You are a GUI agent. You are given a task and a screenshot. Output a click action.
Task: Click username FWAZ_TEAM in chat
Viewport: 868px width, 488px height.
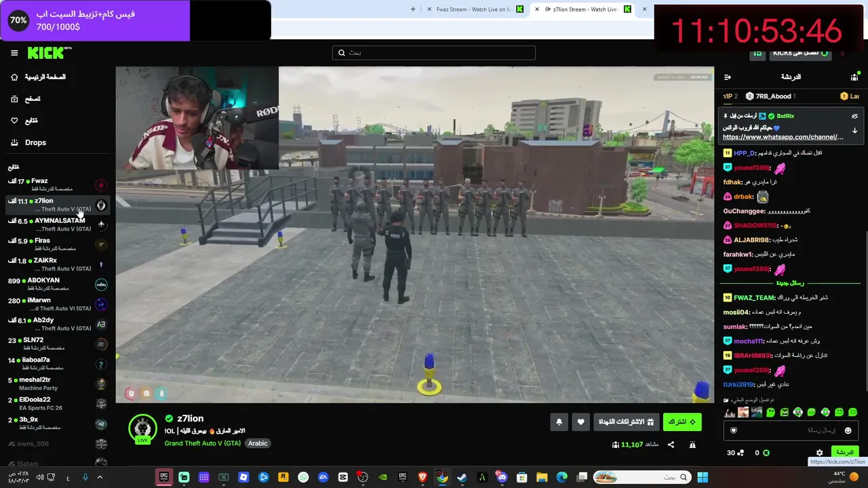pos(754,298)
